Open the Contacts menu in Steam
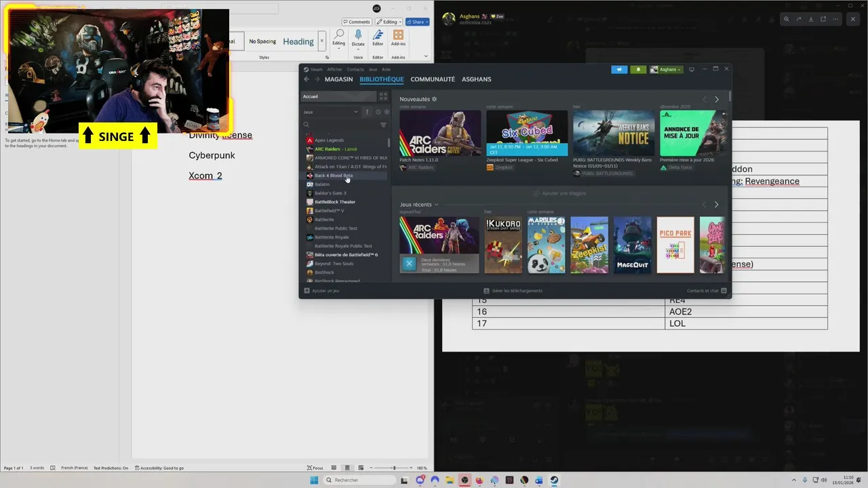This screenshot has width=868, height=488. click(x=355, y=69)
